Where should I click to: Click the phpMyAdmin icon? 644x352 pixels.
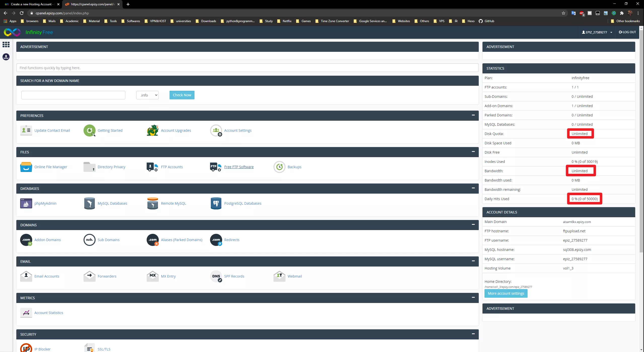[26, 203]
